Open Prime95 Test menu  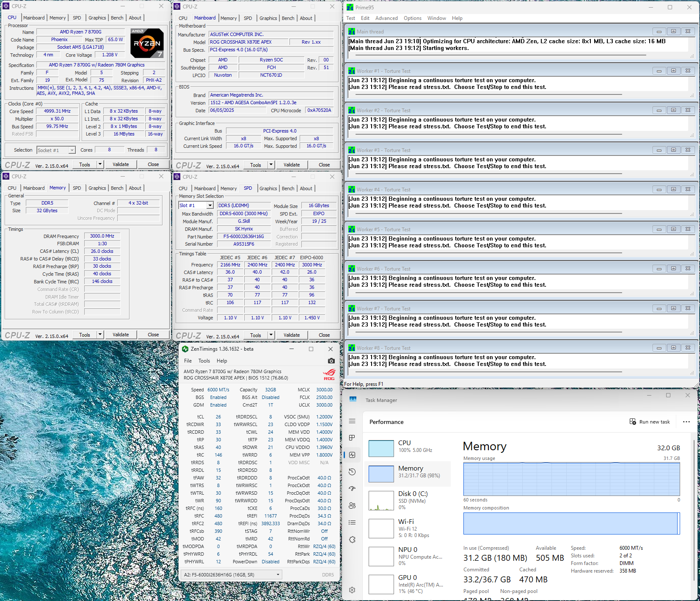350,18
